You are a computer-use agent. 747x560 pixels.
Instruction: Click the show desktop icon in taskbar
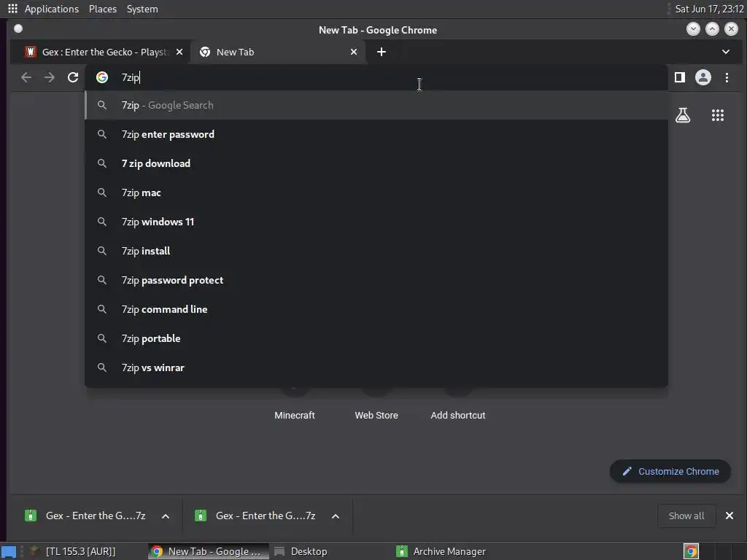(9, 551)
